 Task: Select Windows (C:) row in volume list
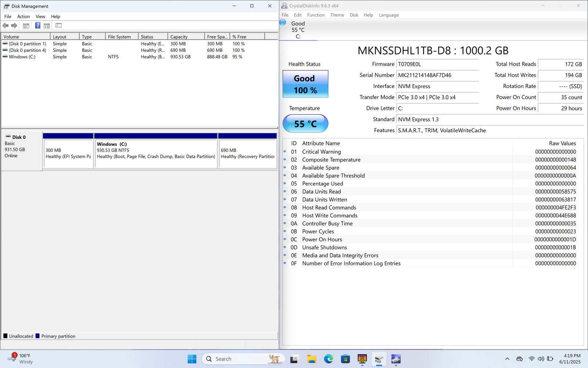139,57
